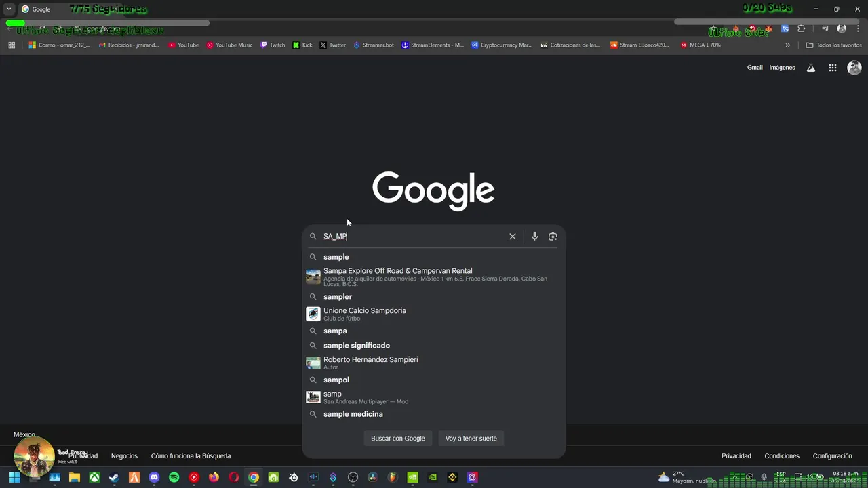The image size is (868, 488).
Task: Clear the search box with the X icon
Action: [x=513, y=237]
